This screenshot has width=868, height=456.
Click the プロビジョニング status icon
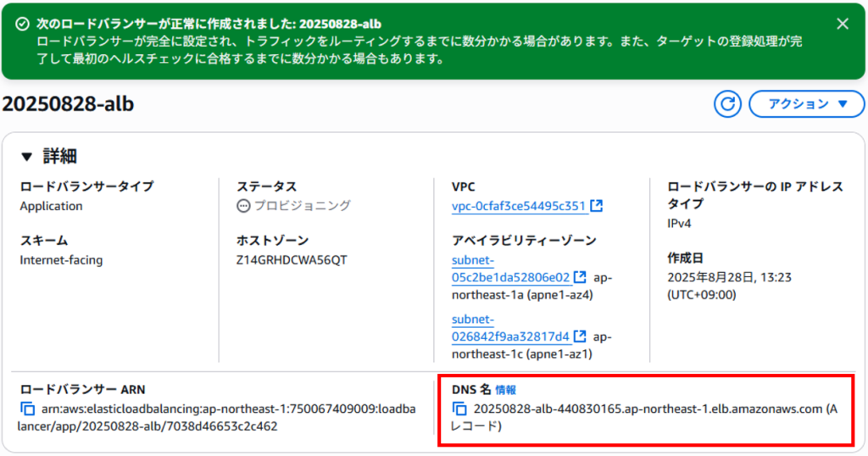pyautogui.click(x=243, y=206)
